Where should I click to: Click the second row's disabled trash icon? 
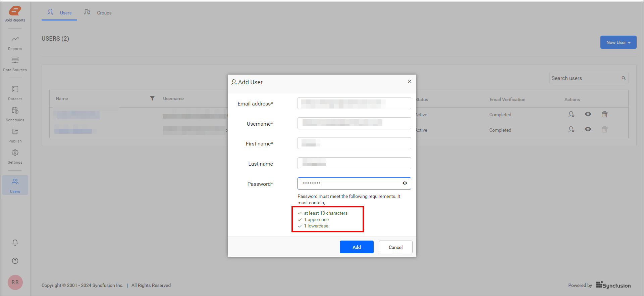pos(605,129)
